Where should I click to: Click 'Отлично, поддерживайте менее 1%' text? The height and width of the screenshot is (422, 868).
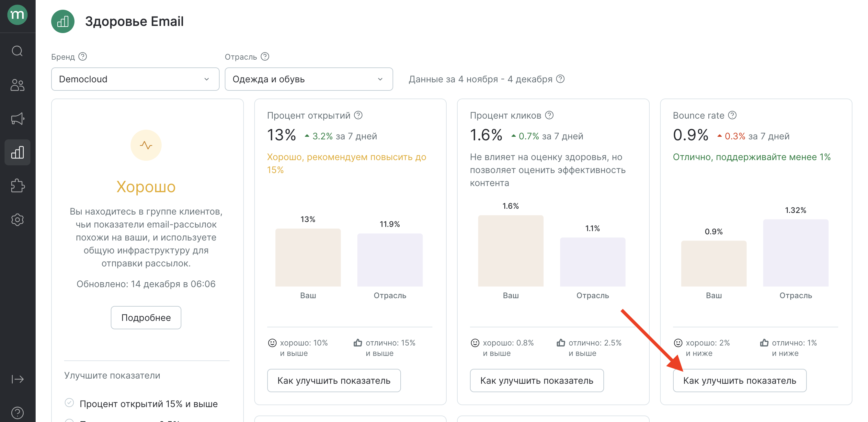752,157
